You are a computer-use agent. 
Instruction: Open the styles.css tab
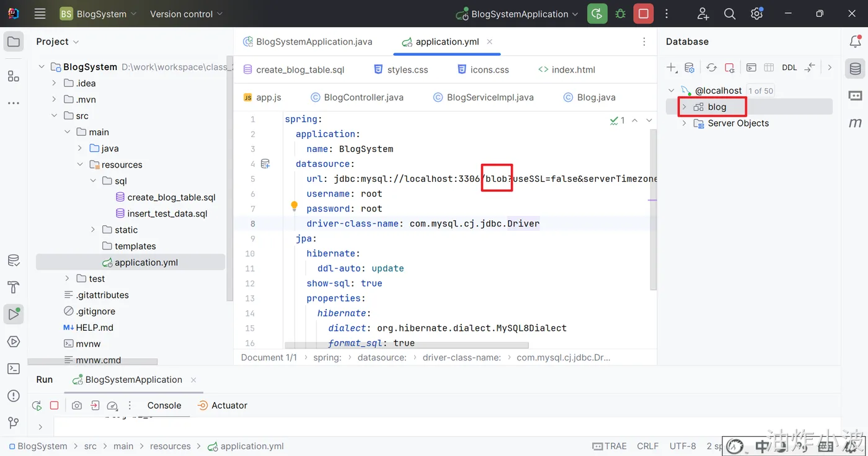[x=401, y=69]
